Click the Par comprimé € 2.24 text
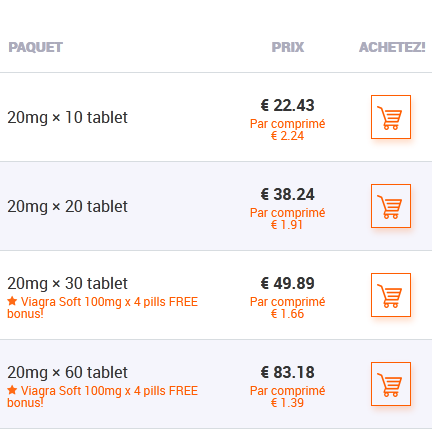 click(x=288, y=130)
